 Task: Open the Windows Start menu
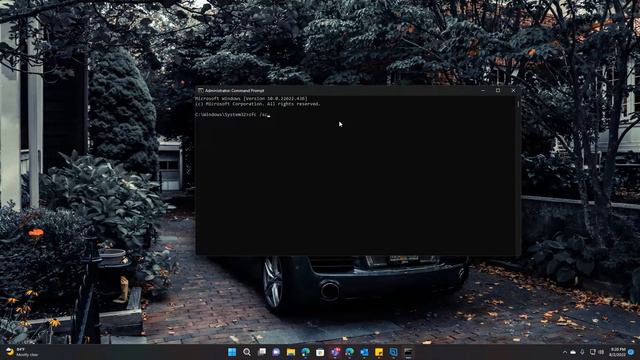click(232, 352)
